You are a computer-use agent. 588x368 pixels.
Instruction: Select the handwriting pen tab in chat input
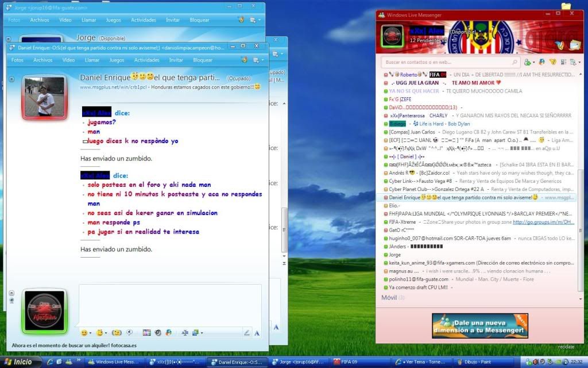(246, 332)
